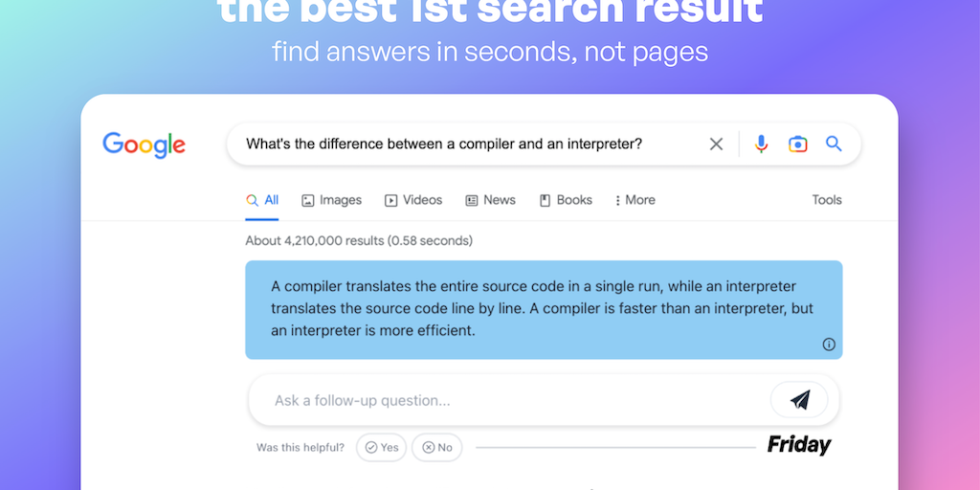Send the follow-up question with the paper plane
The height and width of the screenshot is (490, 980).
pyautogui.click(x=800, y=400)
